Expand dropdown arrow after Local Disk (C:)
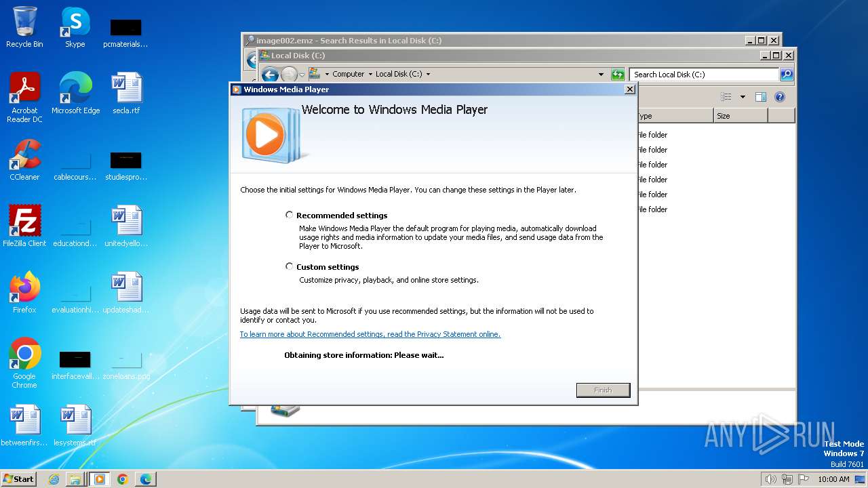 [x=428, y=74]
